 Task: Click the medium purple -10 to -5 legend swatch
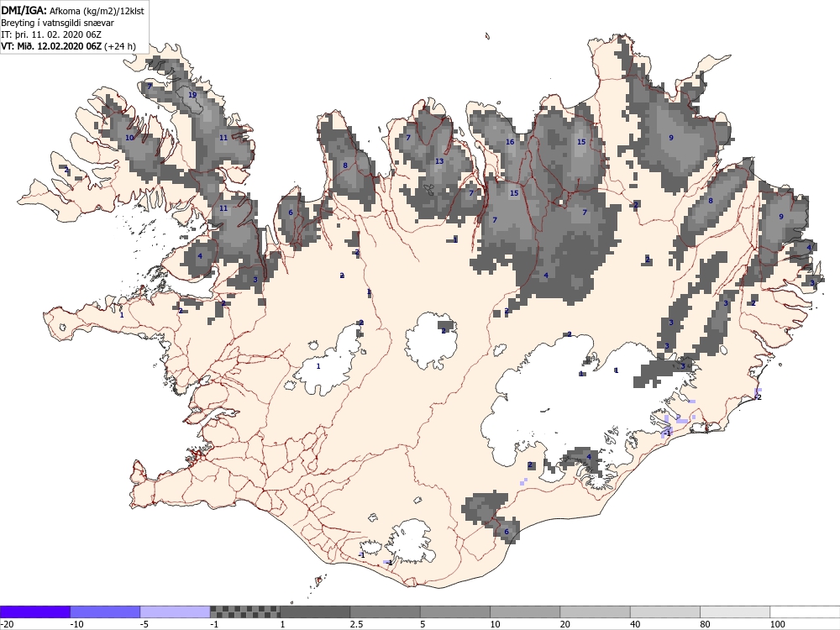point(105,612)
